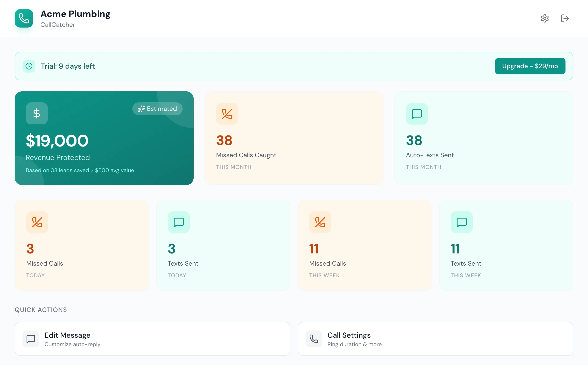The height and width of the screenshot is (365, 588).
Task: Click the CallCatcher phone logo
Action: tap(24, 18)
